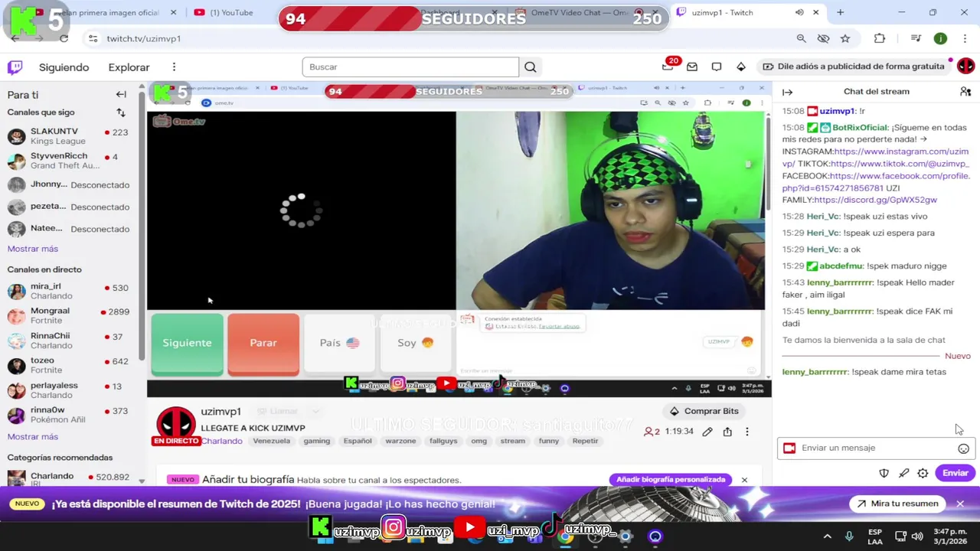Click the Venezuela stream tag

click(272, 441)
